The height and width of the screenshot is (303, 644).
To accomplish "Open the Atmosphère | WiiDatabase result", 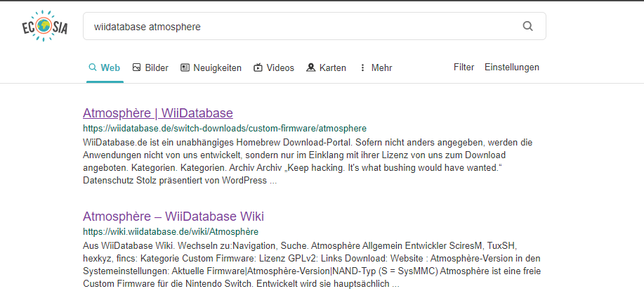I will (x=158, y=112).
